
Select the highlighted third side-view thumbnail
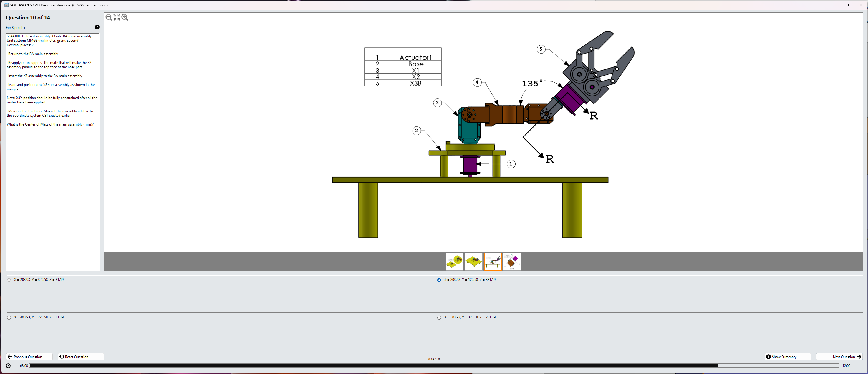point(493,262)
